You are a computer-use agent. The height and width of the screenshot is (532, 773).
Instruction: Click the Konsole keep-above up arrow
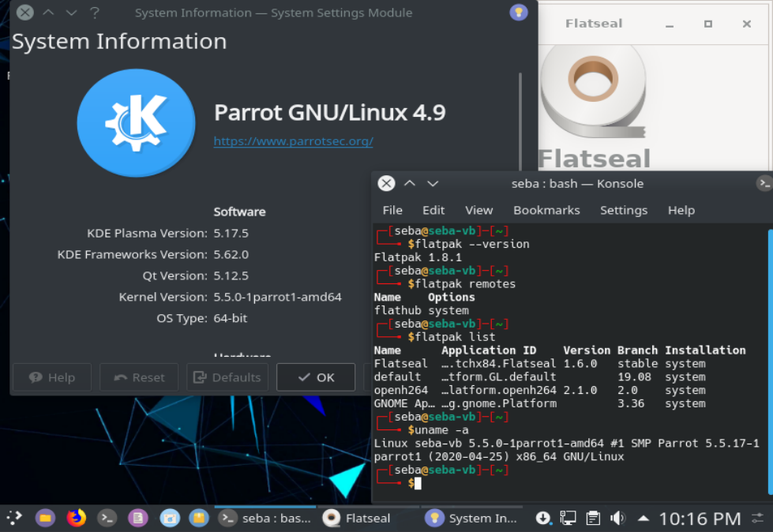pyautogui.click(x=410, y=183)
